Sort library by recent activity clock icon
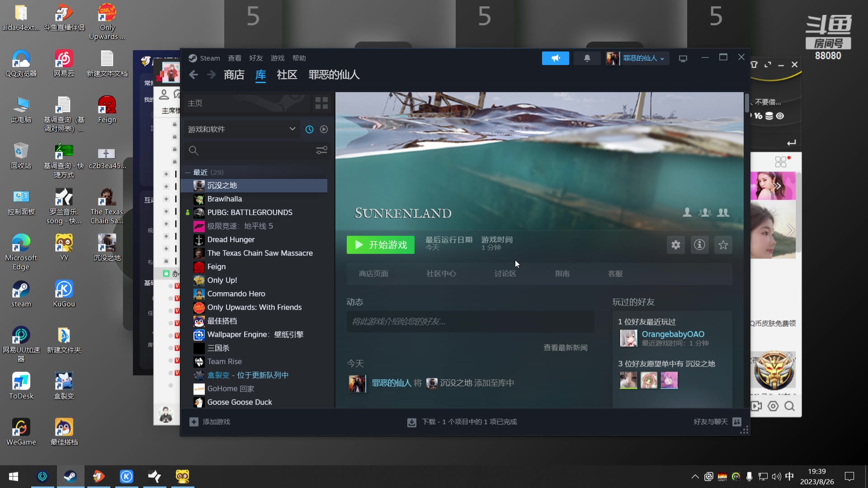 [309, 129]
